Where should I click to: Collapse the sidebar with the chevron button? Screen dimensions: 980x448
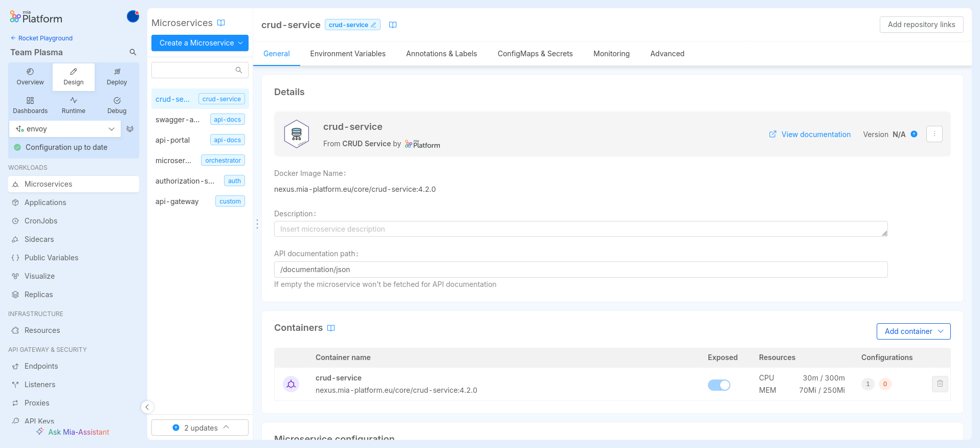[x=147, y=407]
